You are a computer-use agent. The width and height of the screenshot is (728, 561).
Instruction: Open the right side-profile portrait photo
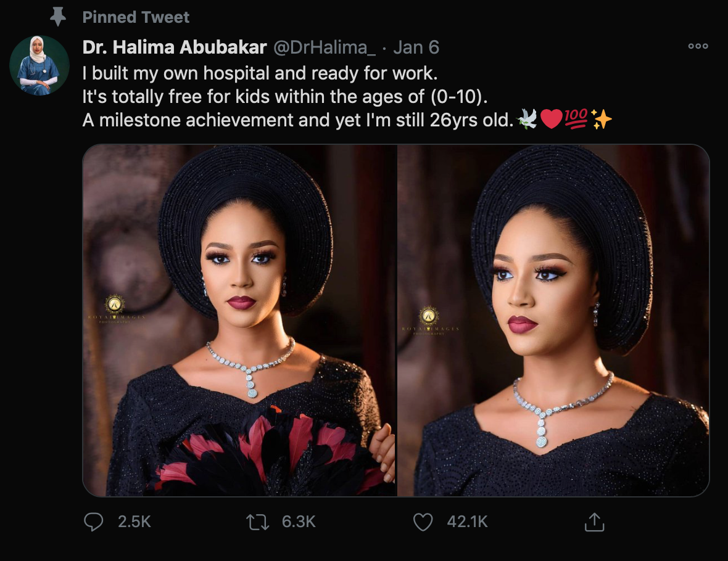click(553, 321)
